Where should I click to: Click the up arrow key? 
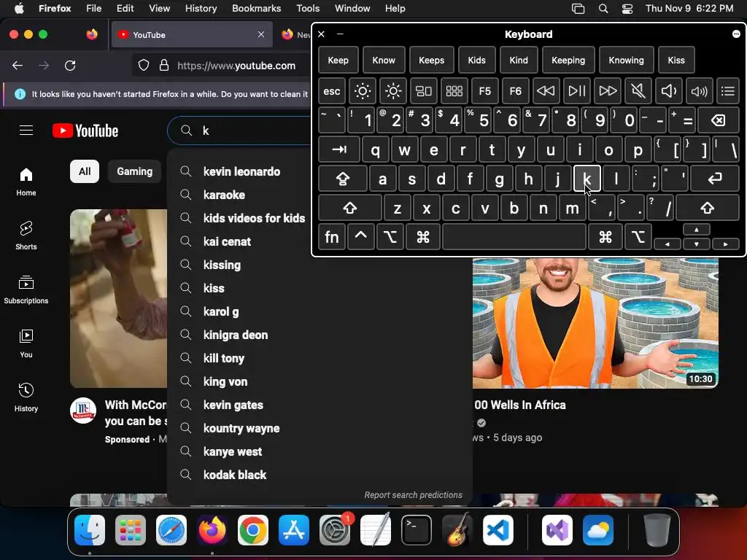(697, 230)
